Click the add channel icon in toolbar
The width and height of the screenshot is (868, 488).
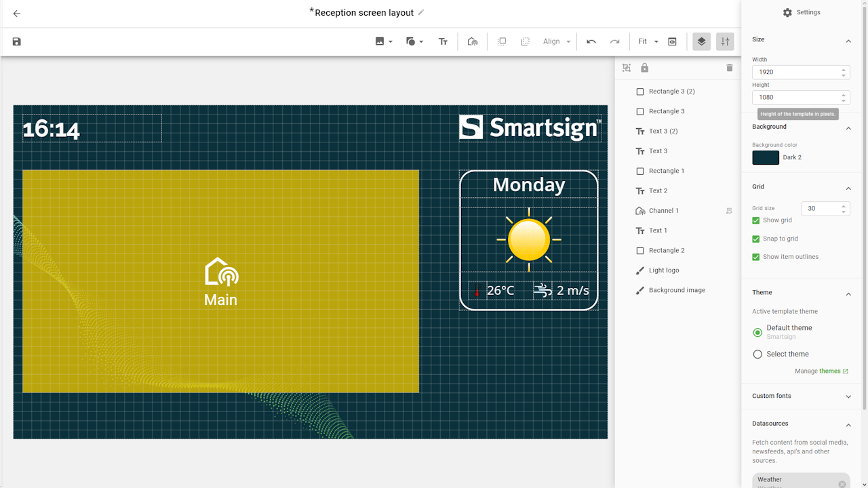(x=473, y=42)
